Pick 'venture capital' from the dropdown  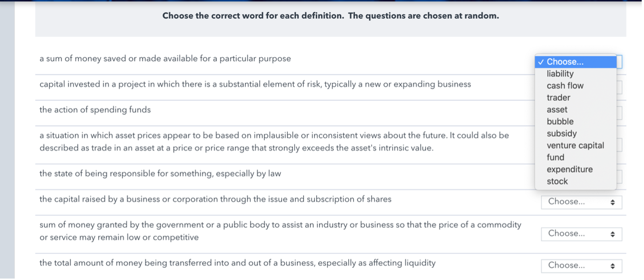575,146
